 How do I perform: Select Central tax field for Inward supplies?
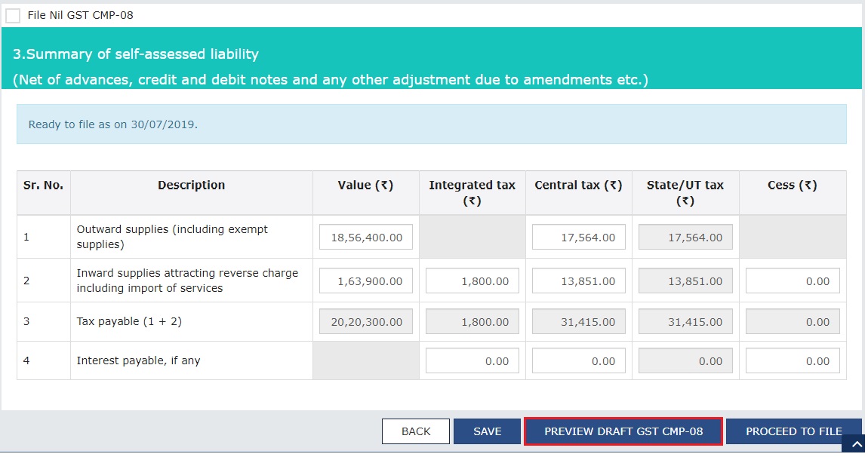580,280
